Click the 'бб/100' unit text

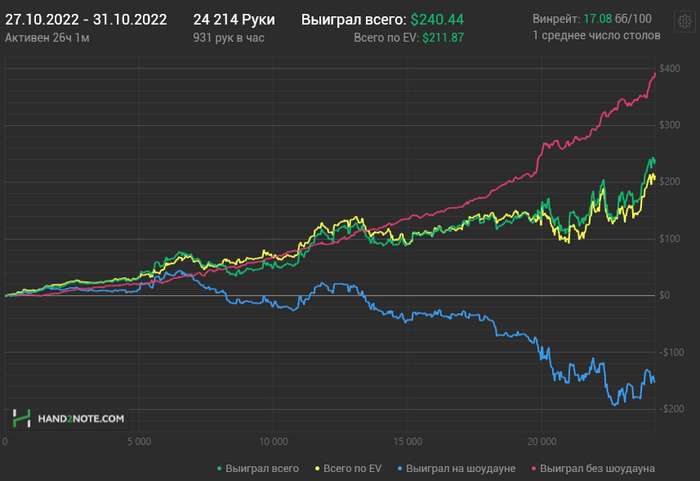pyautogui.click(x=633, y=19)
